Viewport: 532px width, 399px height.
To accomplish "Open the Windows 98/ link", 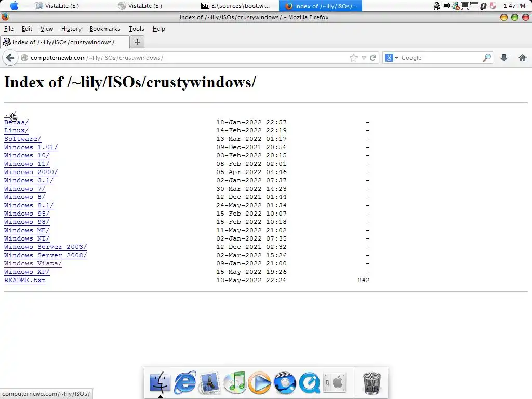I will (27, 222).
